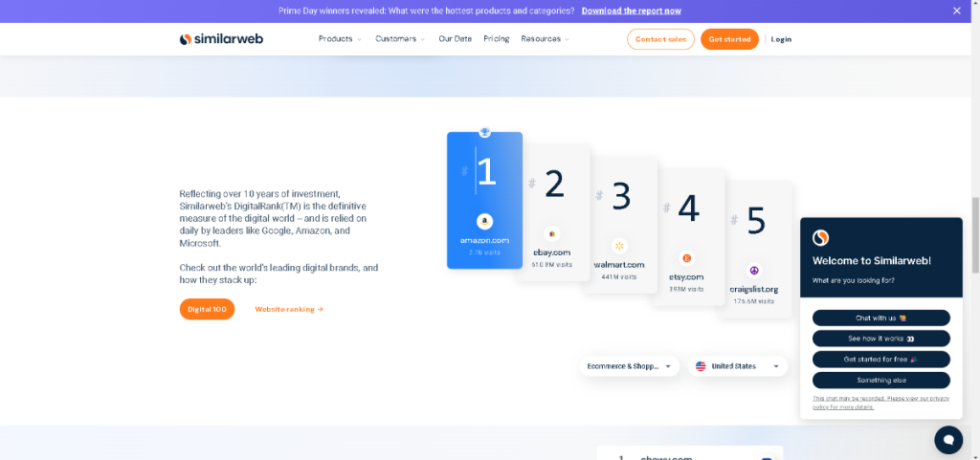Select the #1 amazon.com rank card
The width and height of the screenshot is (980, 460).
(x=484, y=200)
